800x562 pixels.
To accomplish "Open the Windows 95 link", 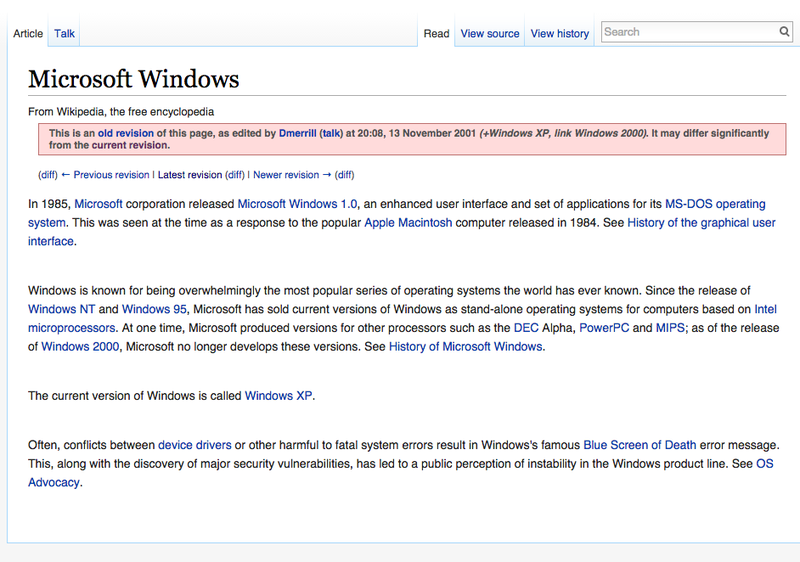I will [154, 309].
